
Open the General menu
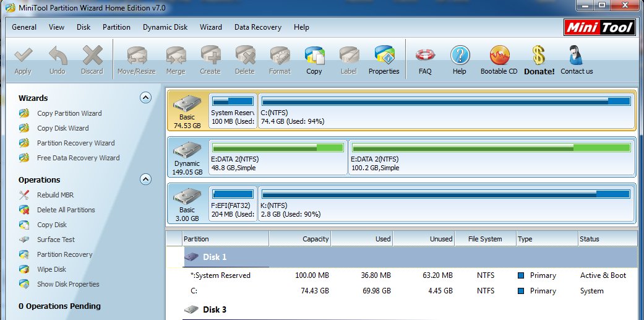pos(24,27)
